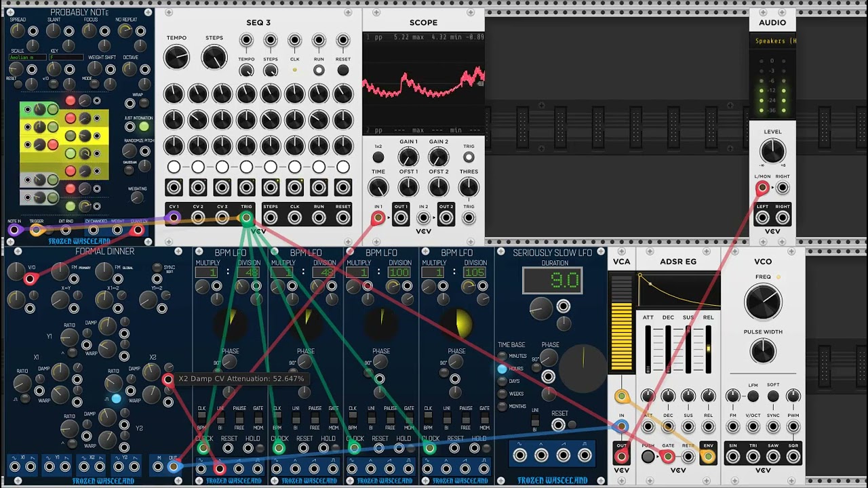Click the X2 Damp CV input jack
868x488 pixels.
point(167,380)
